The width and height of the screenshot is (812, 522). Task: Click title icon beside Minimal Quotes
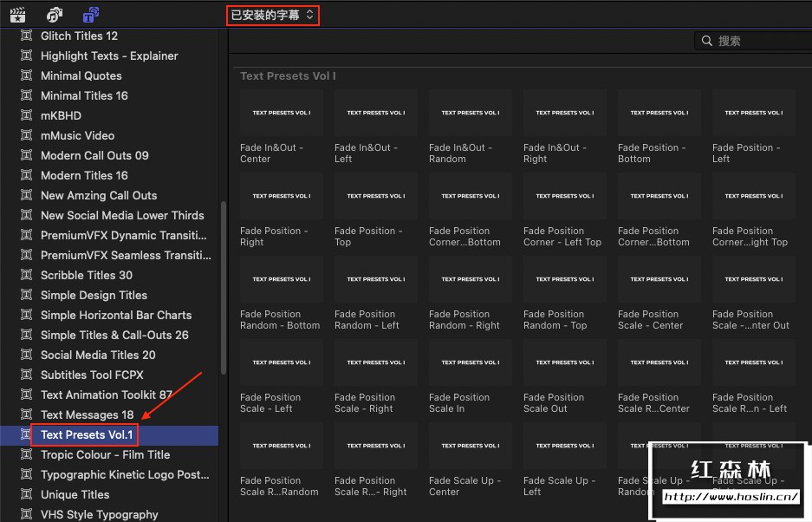pyautogui.click(x=26, y=75)
